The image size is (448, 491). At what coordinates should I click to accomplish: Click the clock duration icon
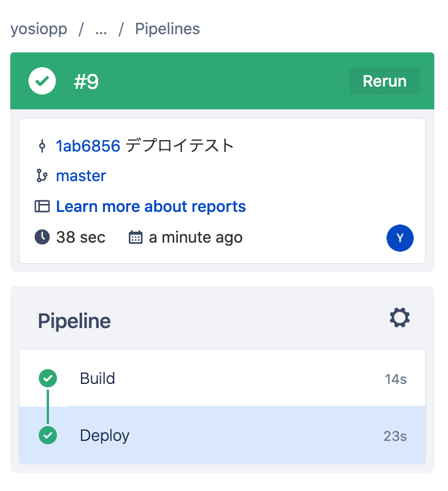pos(42,237)
